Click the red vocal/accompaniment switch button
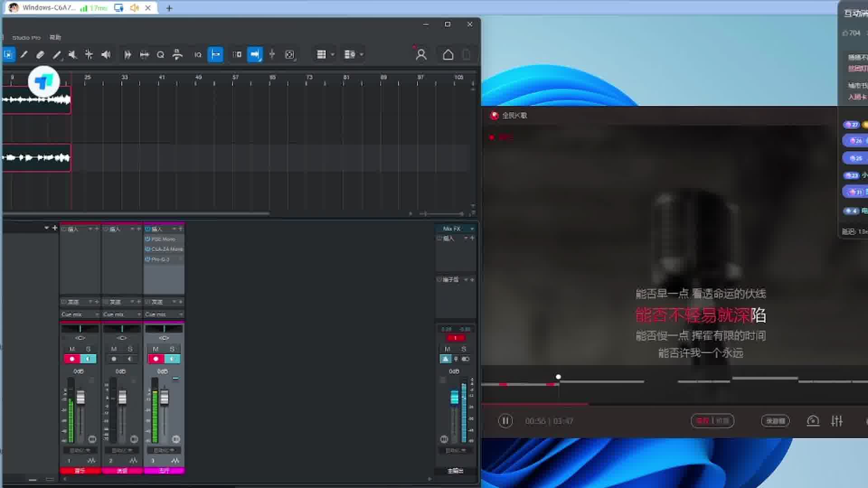This screenshot has height=488, width=868. 712,421
